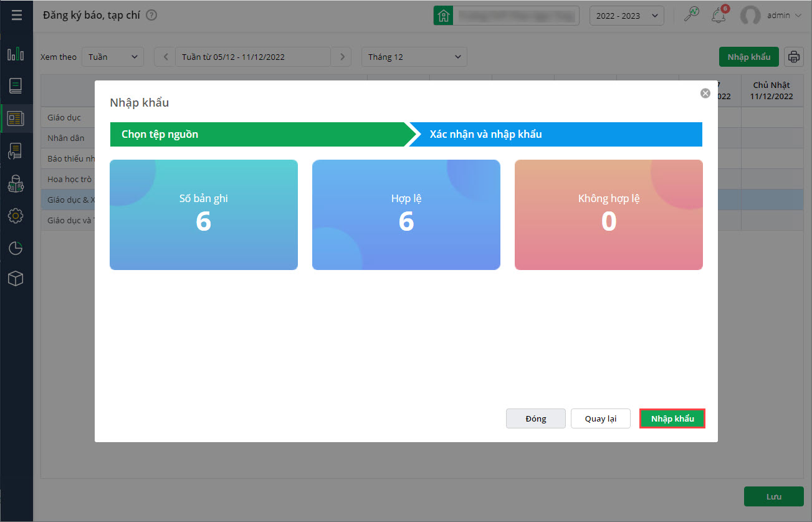Click the Chủ Nhật 11/12/2022 column header

click(771, 91)
